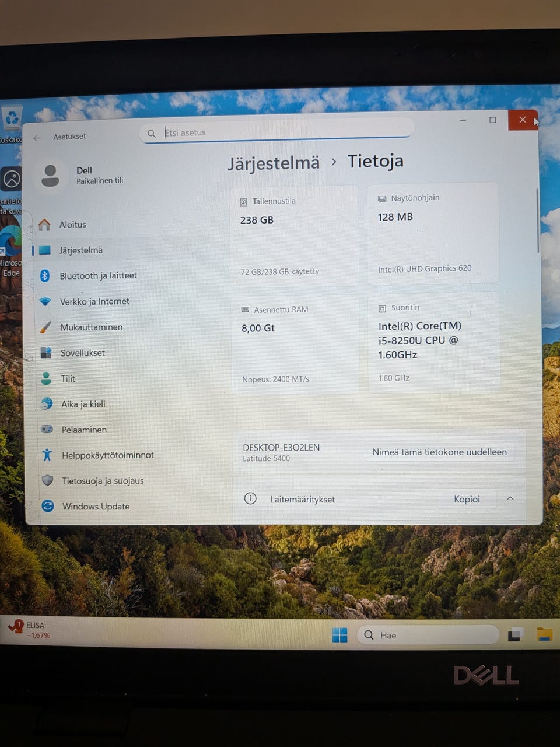The image size is (560, 747).
Task: Open the Näytönohjain 128 MB card
Action: click(x=433, y=233)
